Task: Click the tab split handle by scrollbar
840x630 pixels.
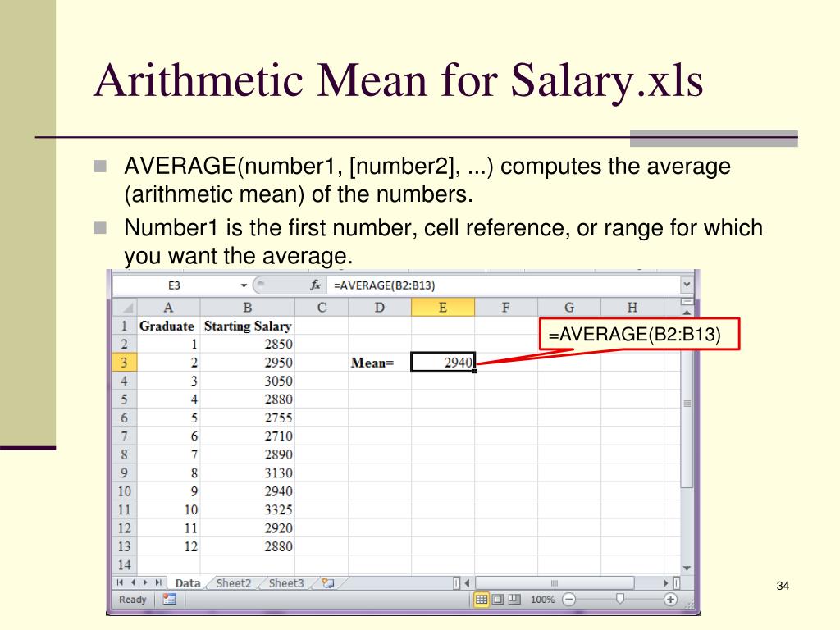Action: pyautogui.click(x=456, y=582)
